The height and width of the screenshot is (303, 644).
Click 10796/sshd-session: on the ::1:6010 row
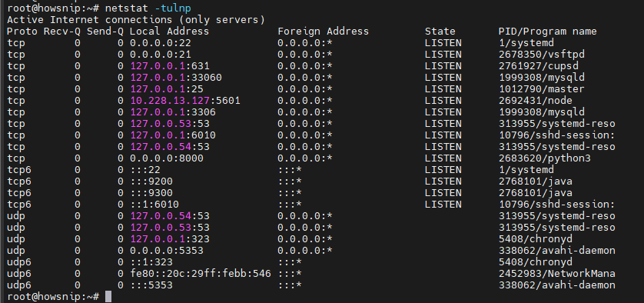[x=557, y=204]
